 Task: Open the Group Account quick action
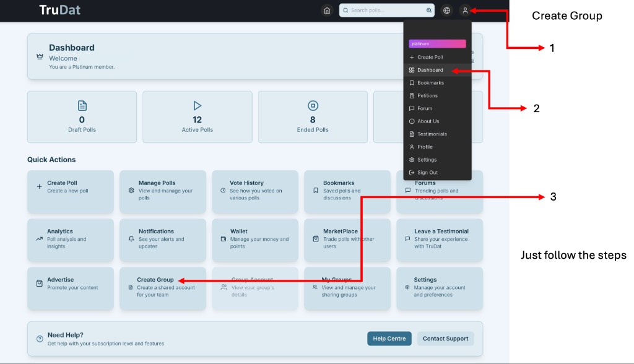(254, 288)
